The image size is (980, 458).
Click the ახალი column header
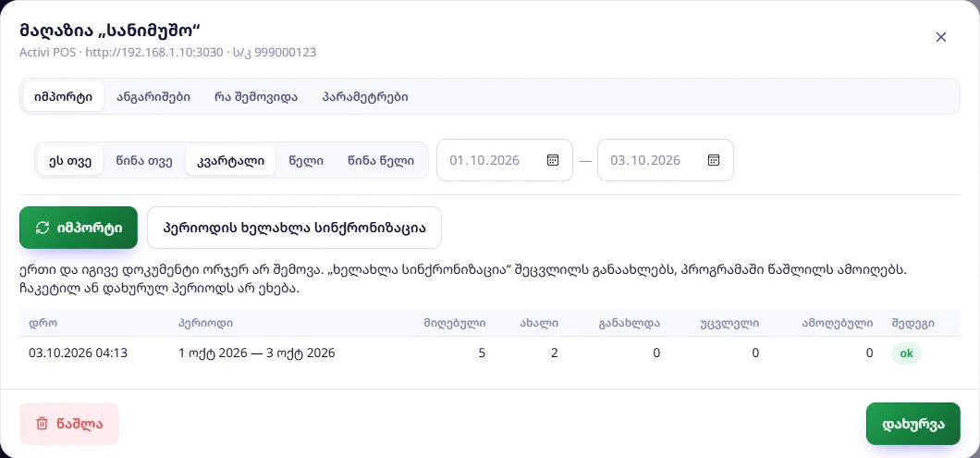coord(539,323)
